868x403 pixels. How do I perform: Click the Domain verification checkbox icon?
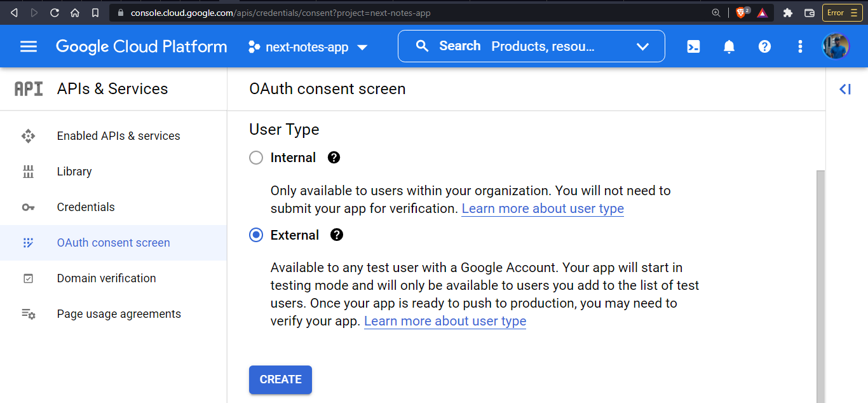point(28,278)
